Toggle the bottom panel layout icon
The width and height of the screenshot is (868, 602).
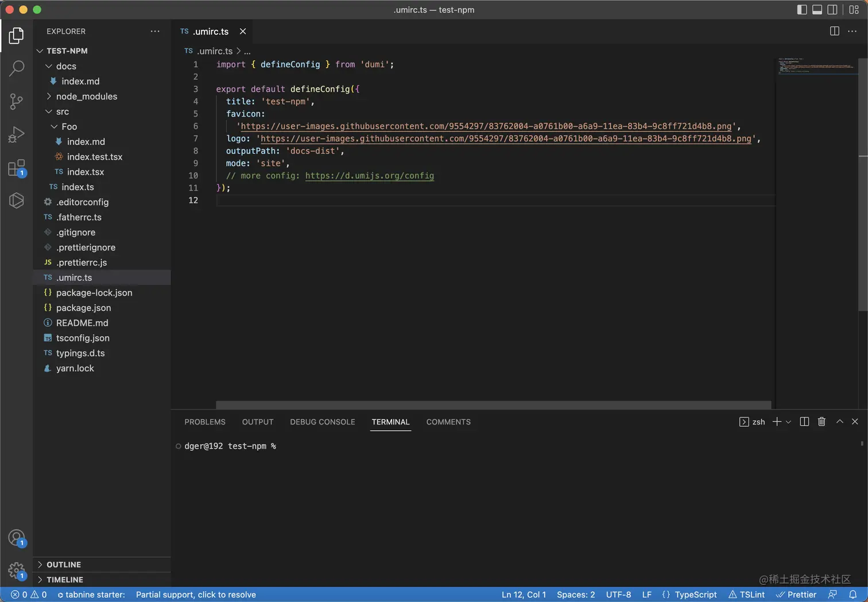click(817, 10)
